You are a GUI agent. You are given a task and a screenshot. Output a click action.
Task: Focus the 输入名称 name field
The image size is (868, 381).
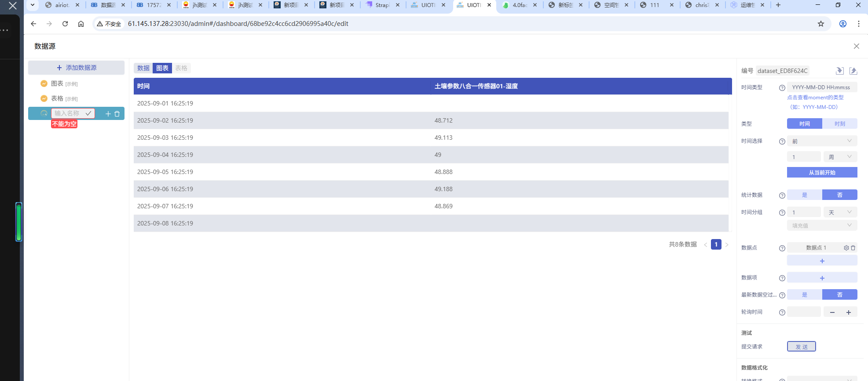(x=68, y=113)
